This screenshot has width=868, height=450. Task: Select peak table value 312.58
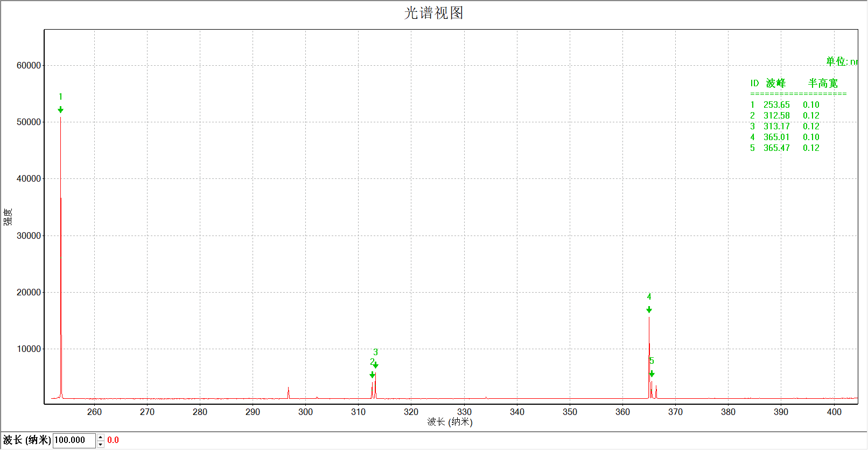[776, 116]
